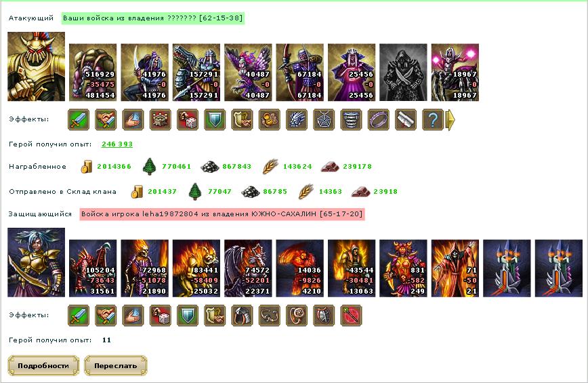Image resolution: width=588 pixels, height=383 pixels.
Task: Click the defender red dragon unit with 105204
Action: 93,268
